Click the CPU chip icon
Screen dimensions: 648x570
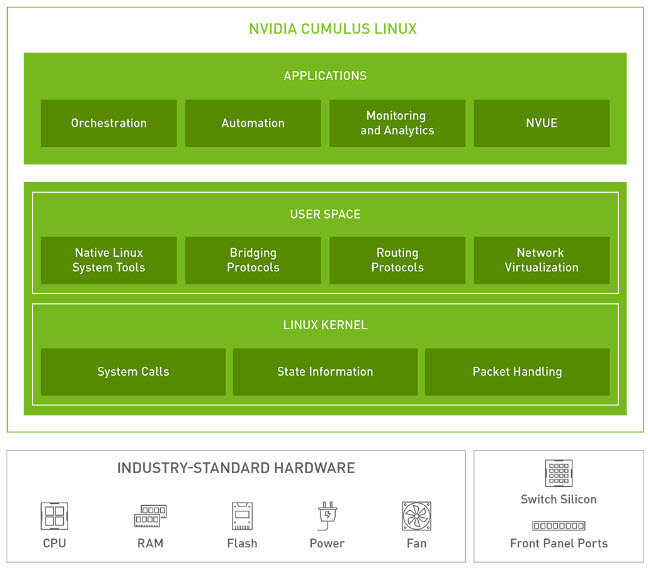[54, 516]
